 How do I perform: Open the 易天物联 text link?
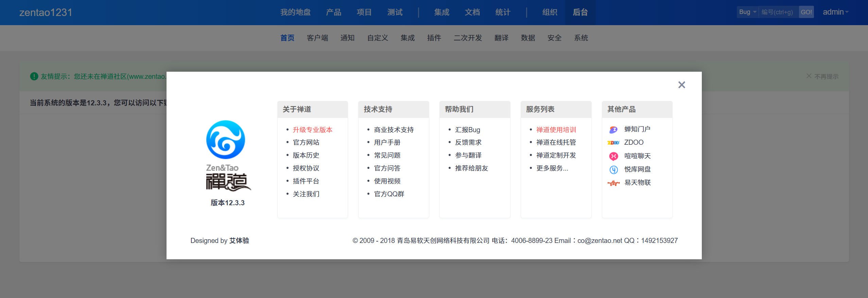point(637,182)
